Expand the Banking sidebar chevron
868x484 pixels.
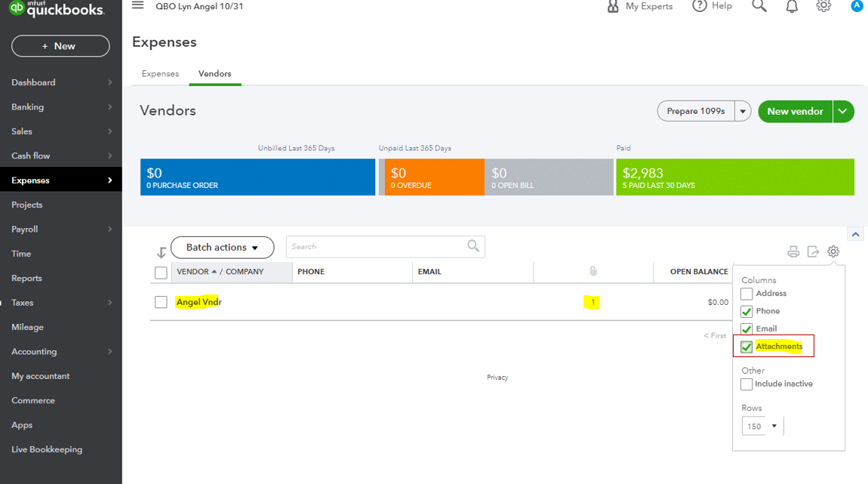(109, 107)
